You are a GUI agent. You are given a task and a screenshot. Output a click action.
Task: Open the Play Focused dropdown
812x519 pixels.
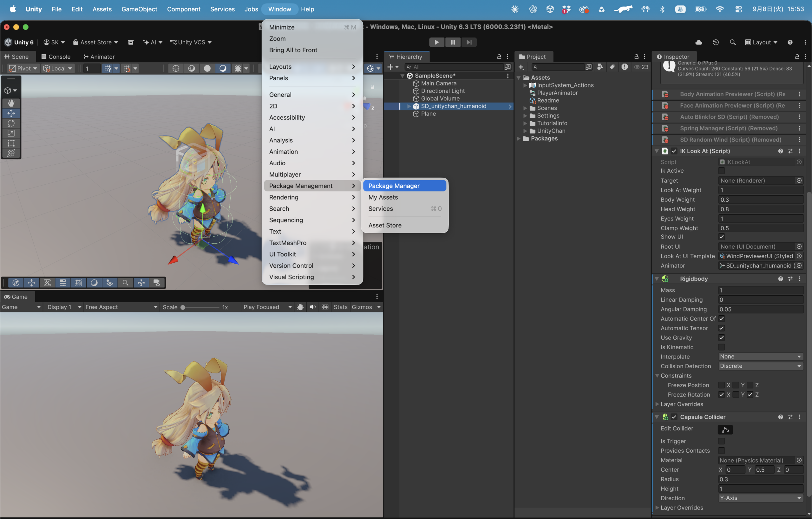click(267, 307)
